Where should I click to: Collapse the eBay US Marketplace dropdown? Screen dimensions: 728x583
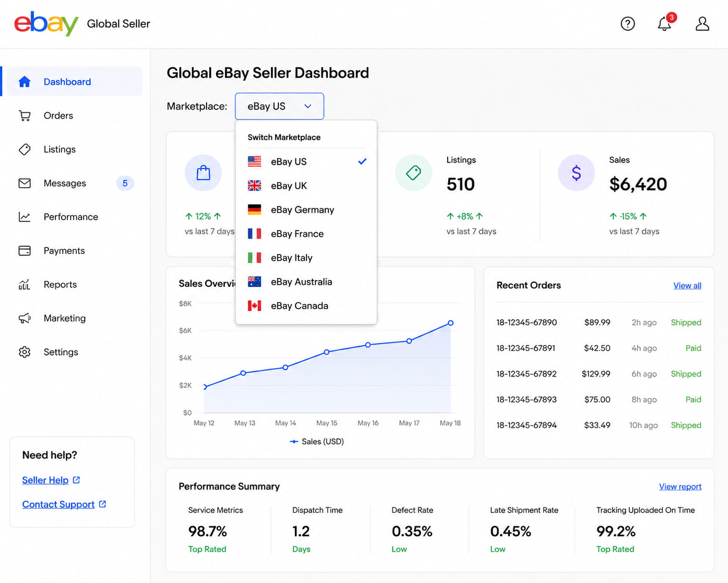click(x=279, y=106)
